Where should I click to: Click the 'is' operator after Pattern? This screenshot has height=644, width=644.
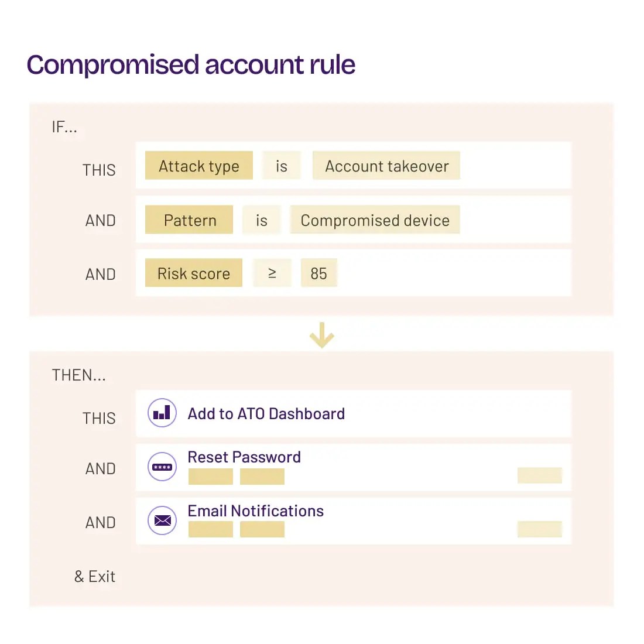262,220
